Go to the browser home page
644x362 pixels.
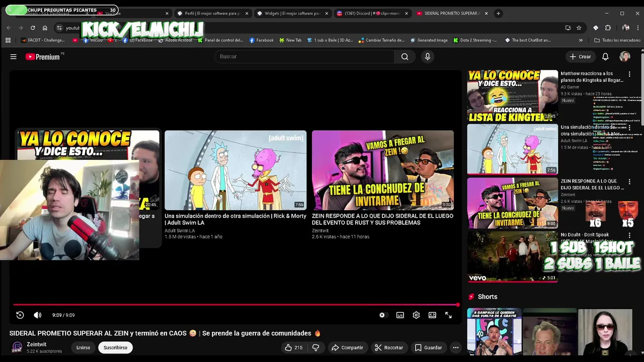(x=45, y=28)
